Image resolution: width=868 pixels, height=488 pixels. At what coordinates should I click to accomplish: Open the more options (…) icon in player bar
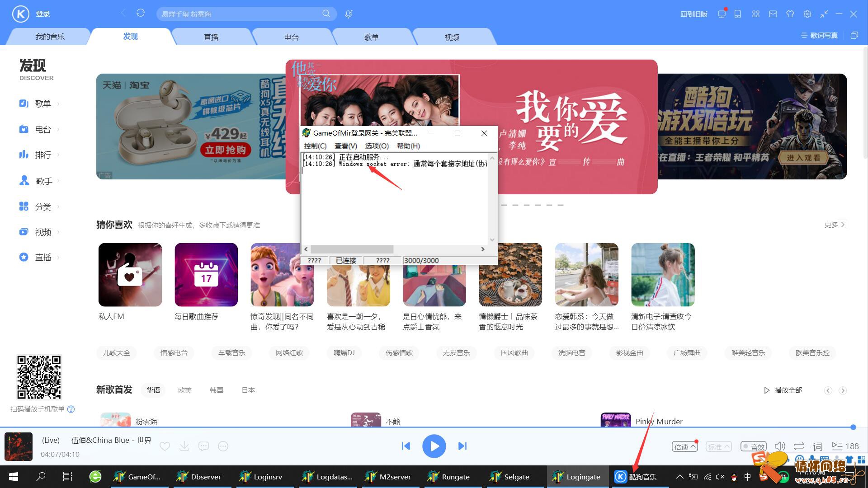click(x=223, y=446)
